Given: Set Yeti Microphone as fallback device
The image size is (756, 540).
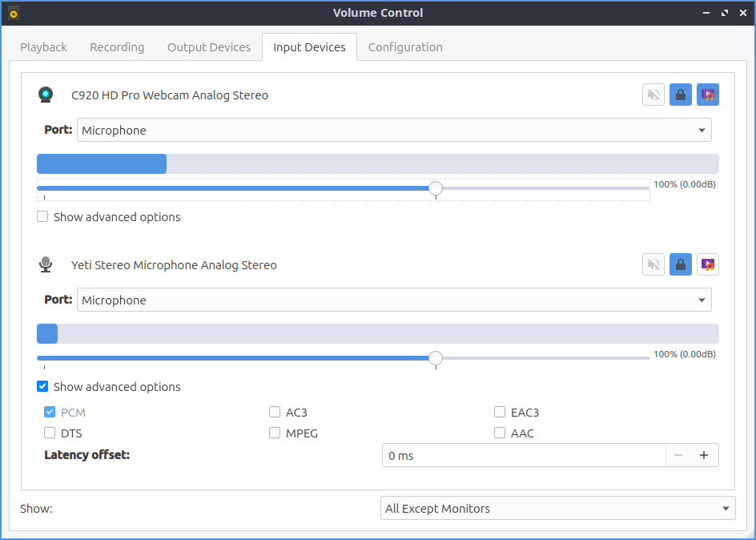Looking at the screenshot, I should (707, 264).
